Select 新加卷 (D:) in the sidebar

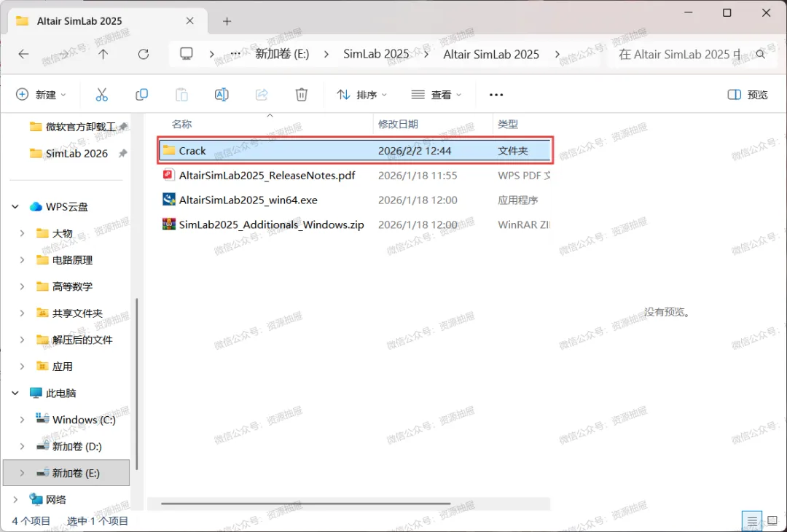(x=77, y=446)
